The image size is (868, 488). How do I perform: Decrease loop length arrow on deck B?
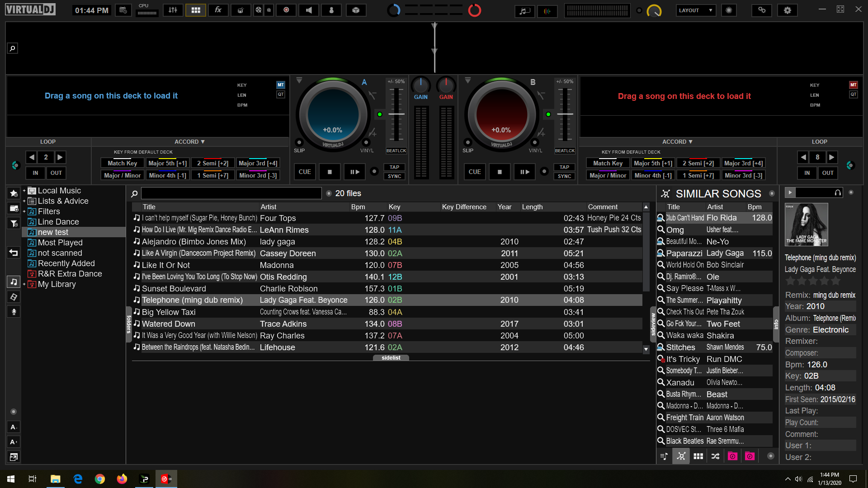(x=803, y=157)
